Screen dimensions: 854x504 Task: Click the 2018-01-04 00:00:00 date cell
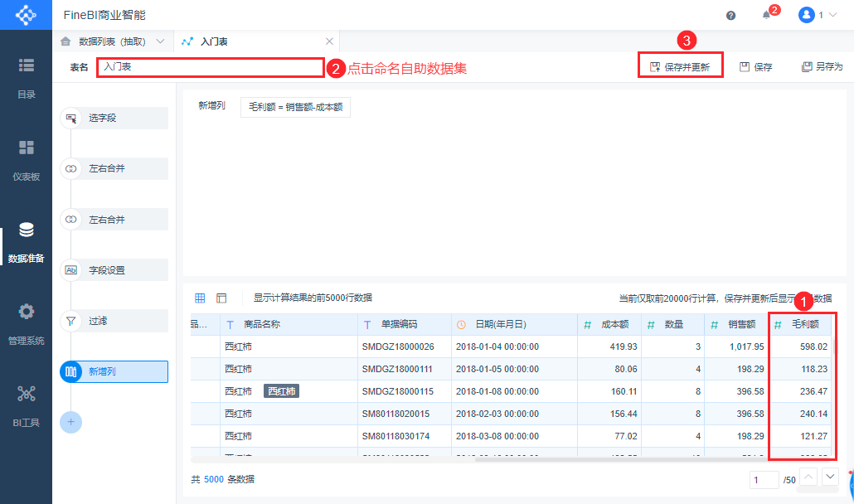[514, 346]
